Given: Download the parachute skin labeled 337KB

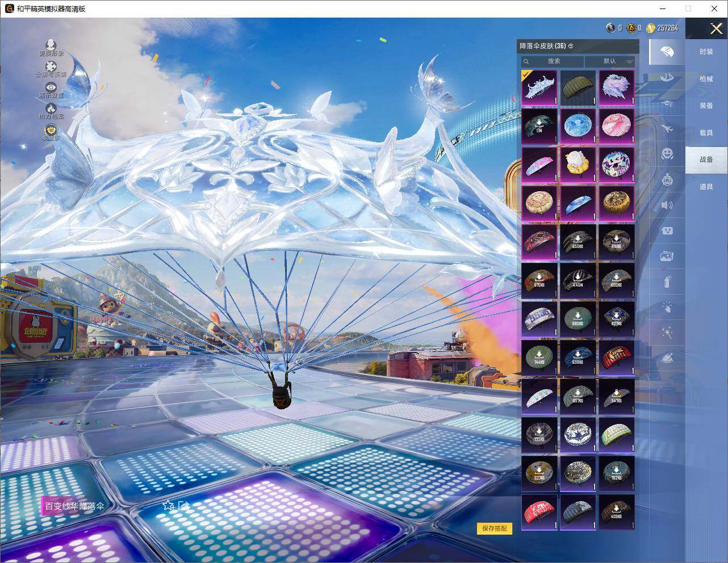Looking at the screenshot, I should (539, 474).
